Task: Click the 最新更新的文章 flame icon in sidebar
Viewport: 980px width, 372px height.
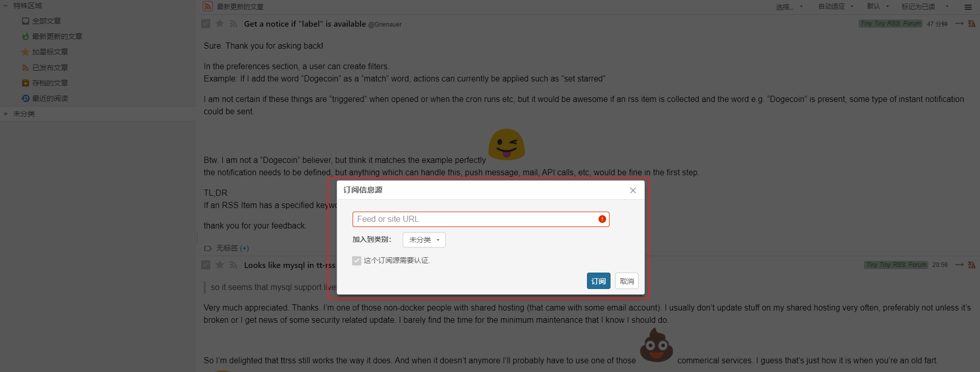Action: click(x=26, y=36)
